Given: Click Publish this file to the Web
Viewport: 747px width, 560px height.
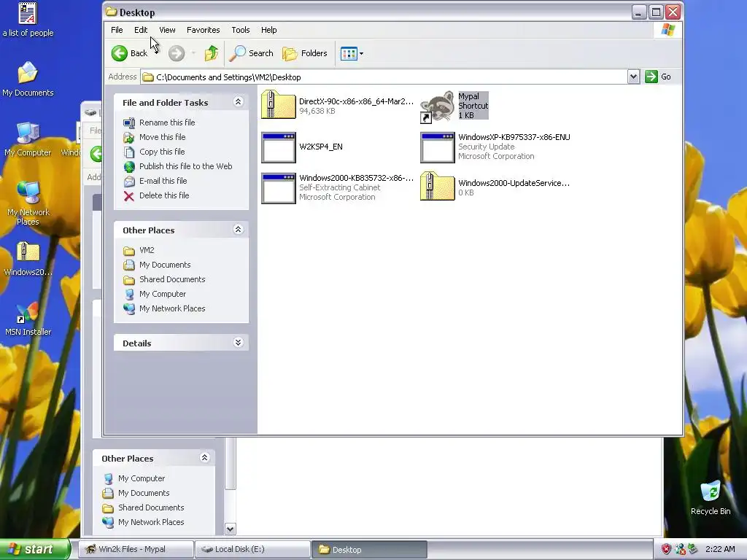Looking at the screenshot, I should coord(185,166).
